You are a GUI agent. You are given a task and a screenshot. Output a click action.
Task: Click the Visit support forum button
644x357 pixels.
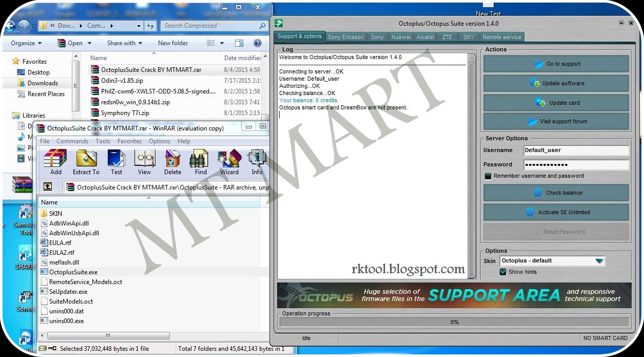coord(556,122)
